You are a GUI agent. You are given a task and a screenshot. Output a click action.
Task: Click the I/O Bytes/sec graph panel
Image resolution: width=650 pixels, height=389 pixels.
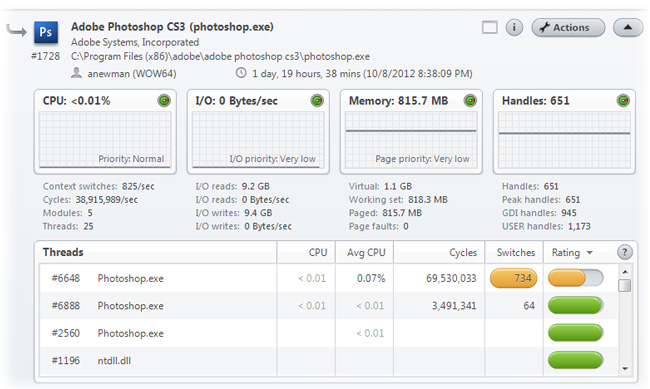258,132
